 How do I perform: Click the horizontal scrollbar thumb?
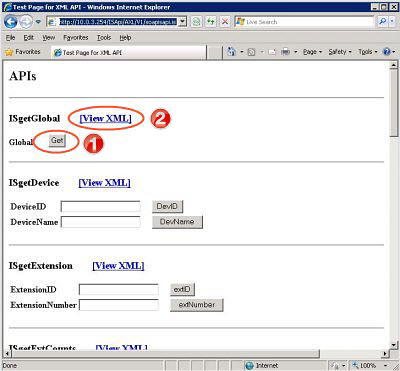point(165,353)
